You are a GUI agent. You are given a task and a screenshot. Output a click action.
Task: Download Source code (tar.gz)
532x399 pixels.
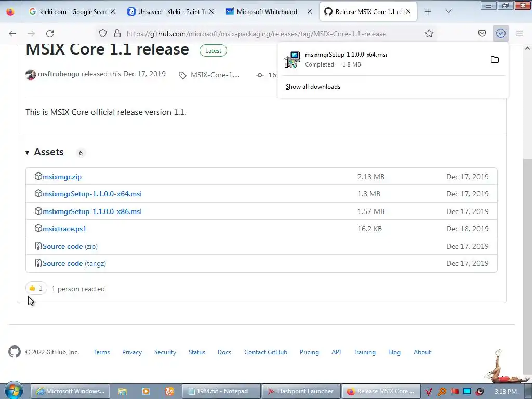pos(74,263)
